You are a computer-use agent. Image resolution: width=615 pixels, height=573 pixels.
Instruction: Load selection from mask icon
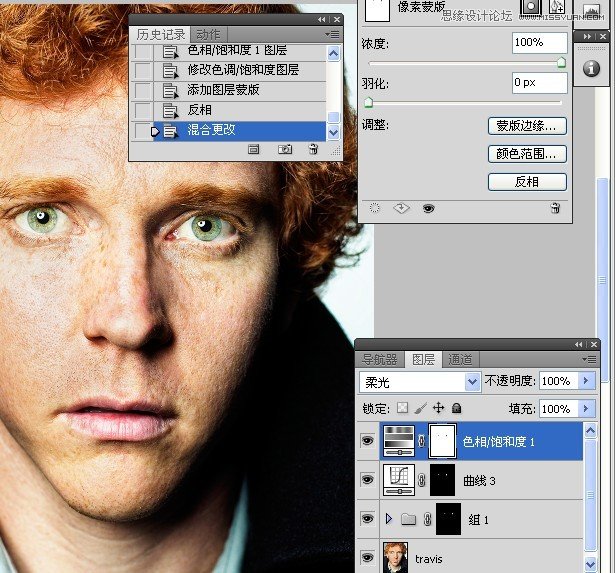(375, 208)
